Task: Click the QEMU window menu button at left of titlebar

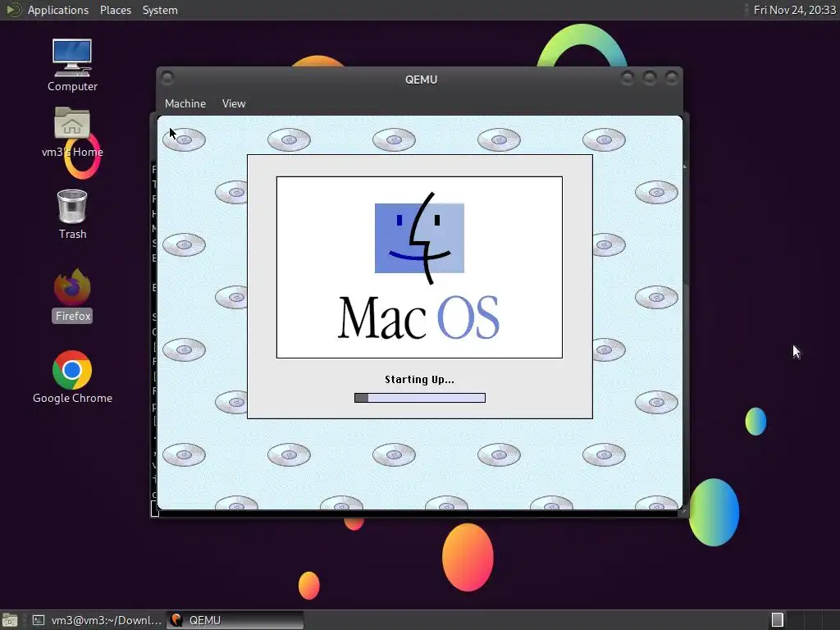Action: point(167,79)
